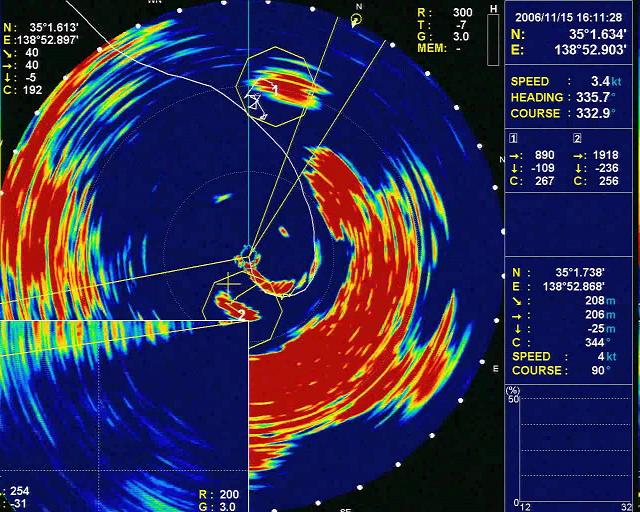The height and width of the screenshot is (512, 640).
Task: Click the bottom-left value -31
Action: (18, 504)
